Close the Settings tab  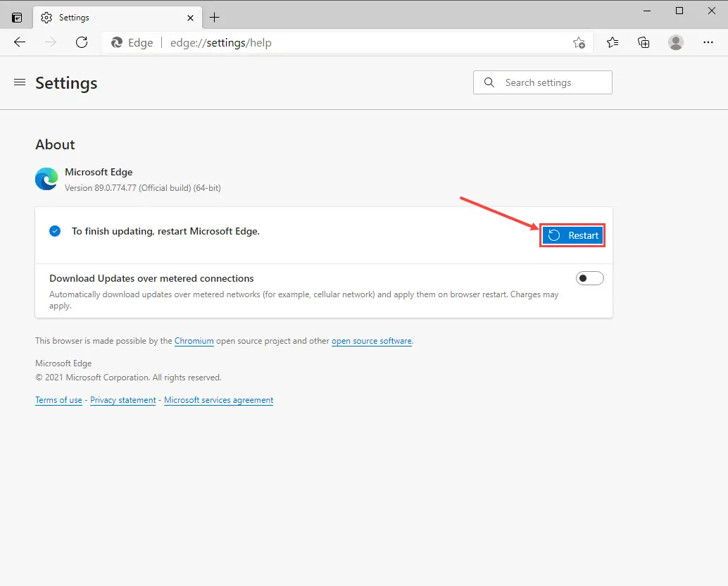190,18
